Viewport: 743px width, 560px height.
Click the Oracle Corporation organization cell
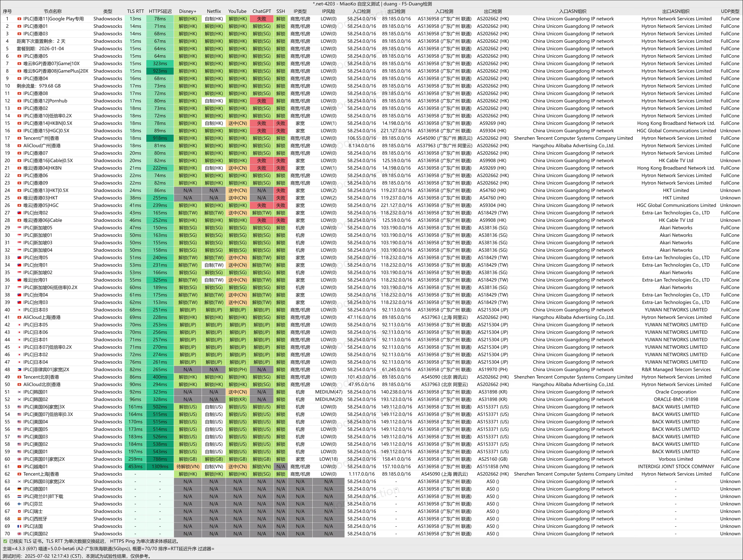pyautogui.click(x=676, y=392)
